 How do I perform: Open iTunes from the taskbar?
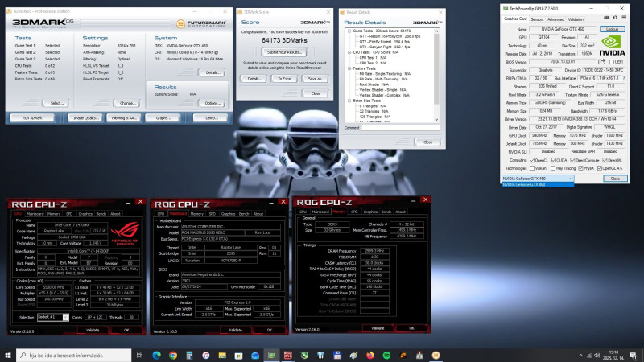[x=206, y=356]
